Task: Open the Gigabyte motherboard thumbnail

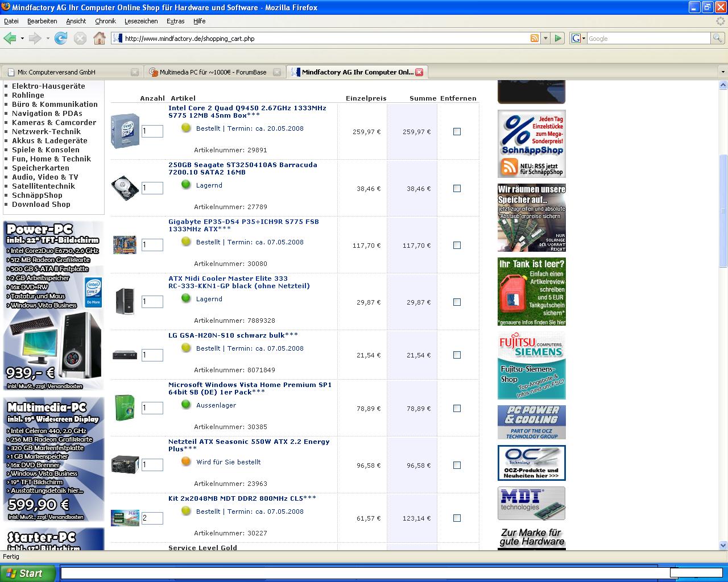Action: [125, 245]
